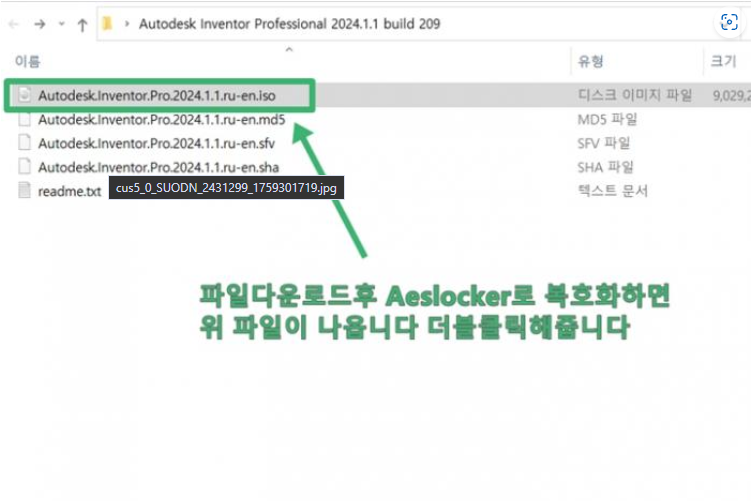
Task: Click the Autodesk Inventor Professional path text
Action: tap(289, 23)
